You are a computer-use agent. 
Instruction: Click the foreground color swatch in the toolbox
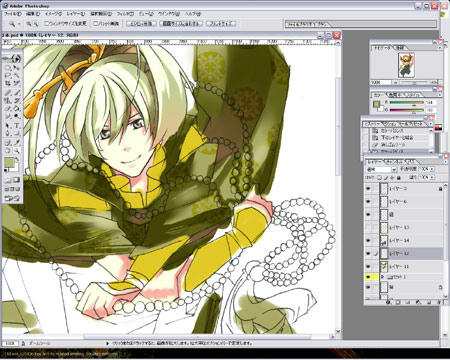9,162
